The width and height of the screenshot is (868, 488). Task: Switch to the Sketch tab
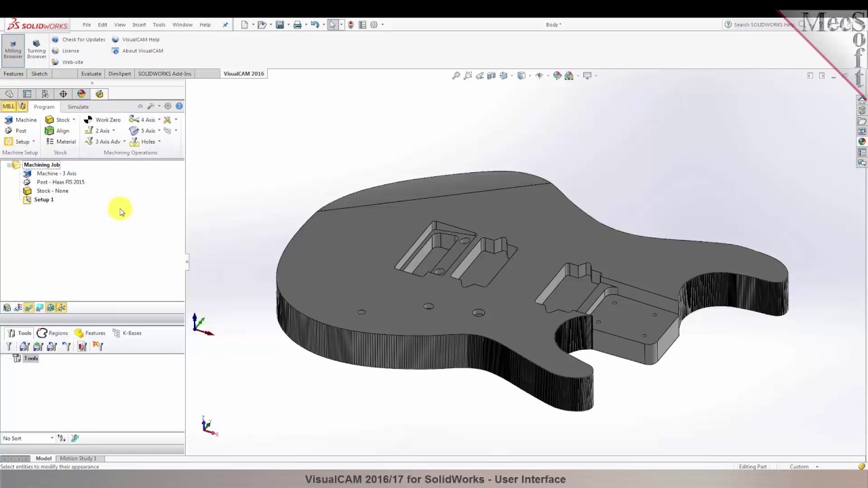pos(39,73)
